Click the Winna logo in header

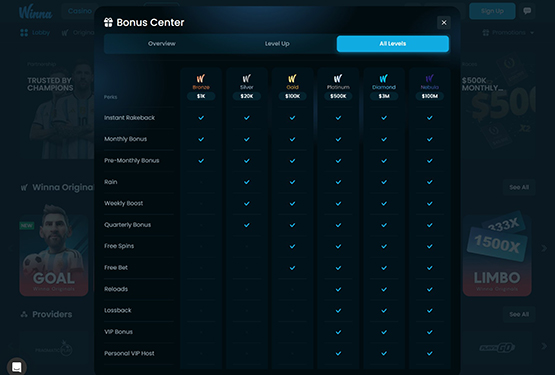pos(35,12)
